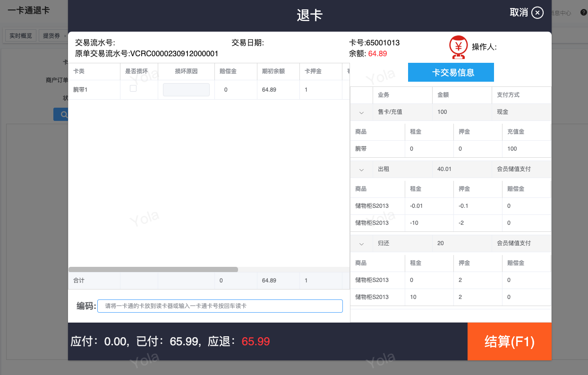Screen dimensions: 588x375
Task: Click the red yen operator icon
Action: (458, 47)
